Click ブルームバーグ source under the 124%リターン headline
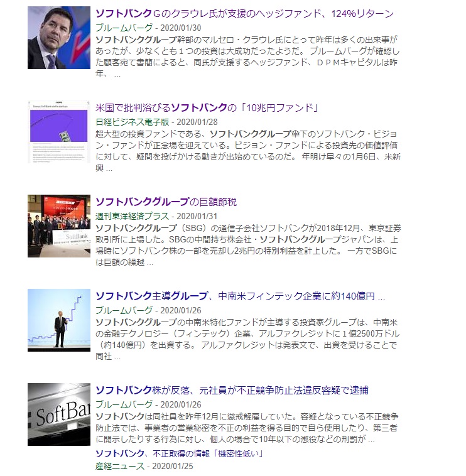This screenshot has height=476, width=466. pos(124,28)
